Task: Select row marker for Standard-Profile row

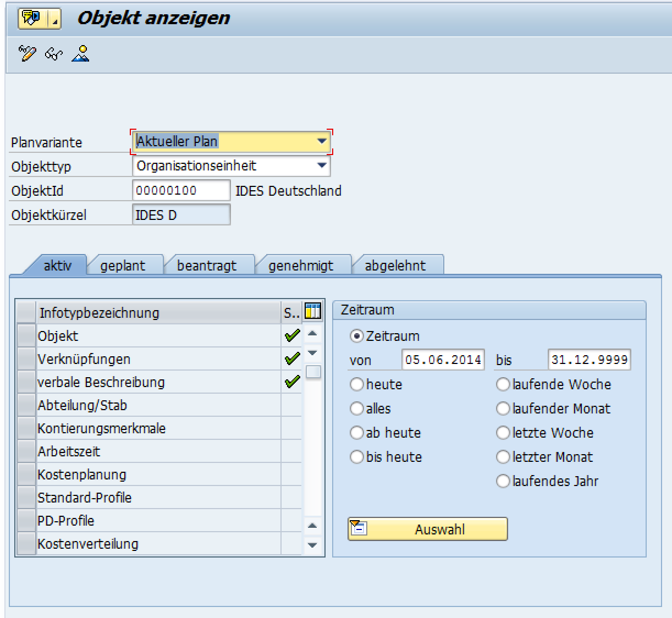Action: coord(26,497)
